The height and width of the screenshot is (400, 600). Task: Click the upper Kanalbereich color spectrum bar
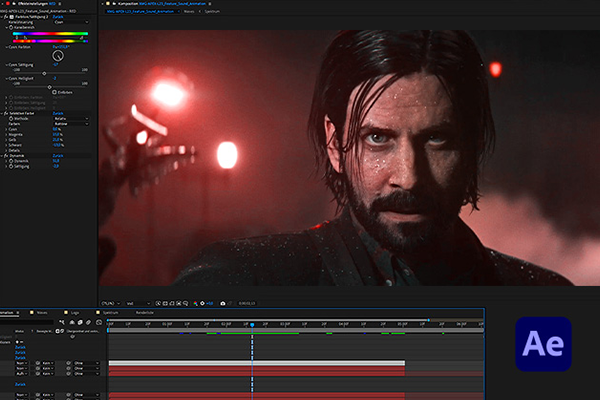[51, 34]
